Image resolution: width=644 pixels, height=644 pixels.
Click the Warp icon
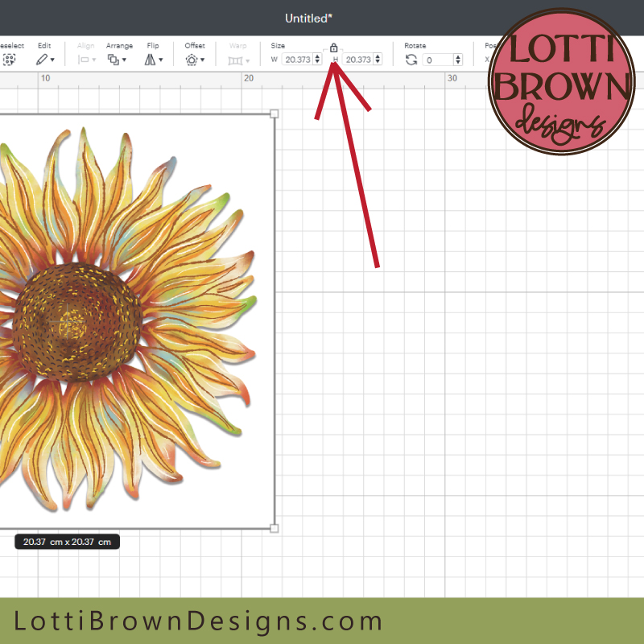(x=235, y=61)
